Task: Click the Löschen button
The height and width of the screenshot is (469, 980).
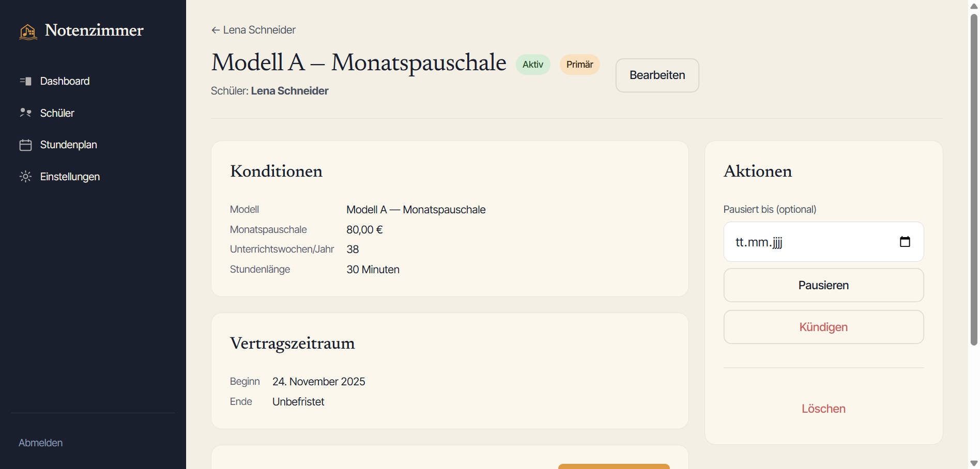Action: coord(823,409)
